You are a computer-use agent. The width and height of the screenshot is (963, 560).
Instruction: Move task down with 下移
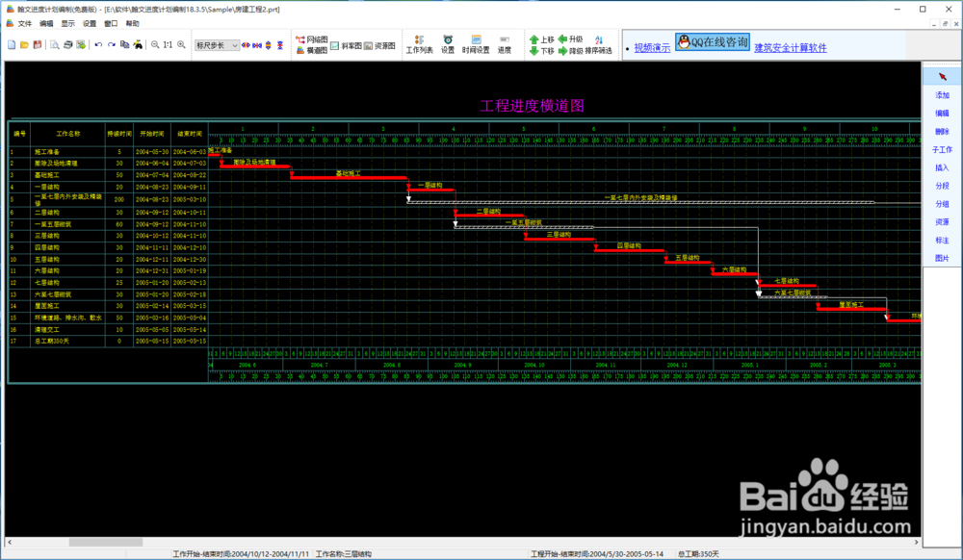coord(541,51)
